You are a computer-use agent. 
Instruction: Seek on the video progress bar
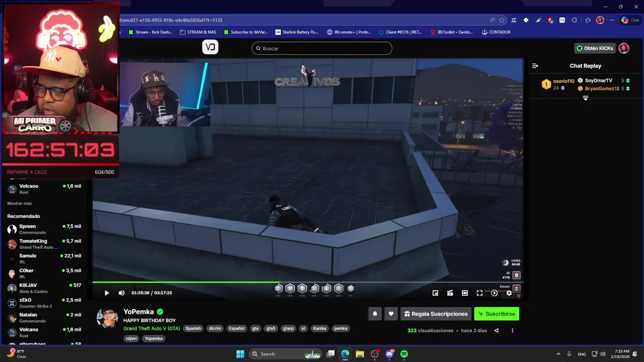click(307, 282)
